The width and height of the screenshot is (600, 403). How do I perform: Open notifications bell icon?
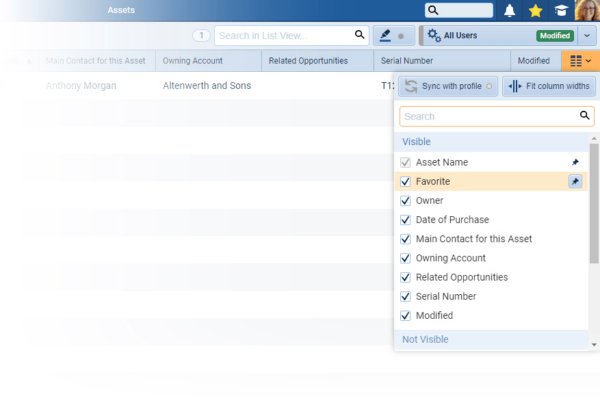510,11
